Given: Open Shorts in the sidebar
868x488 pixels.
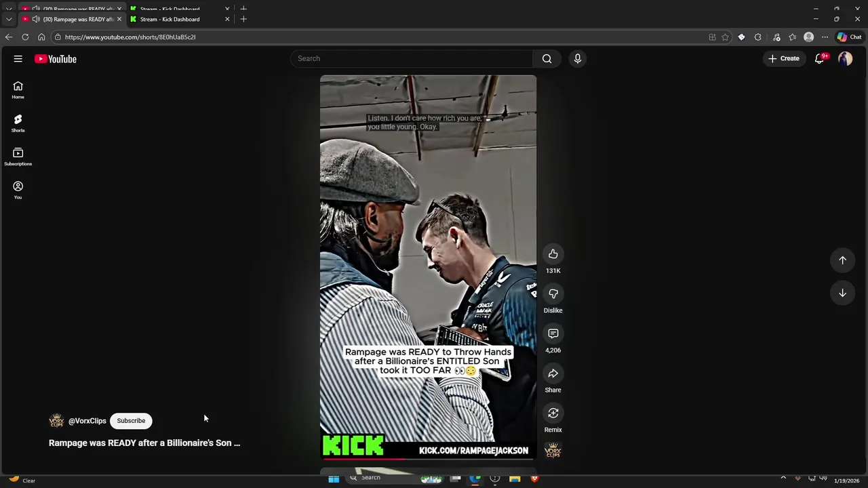Looking at the screenshot, I should click(18, 123).
